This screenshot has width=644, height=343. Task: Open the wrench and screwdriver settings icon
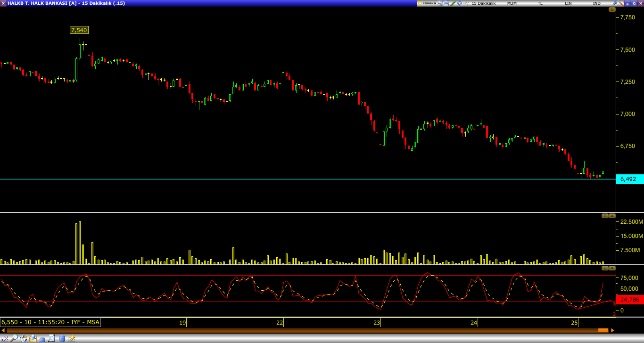[x=621, y=3]
